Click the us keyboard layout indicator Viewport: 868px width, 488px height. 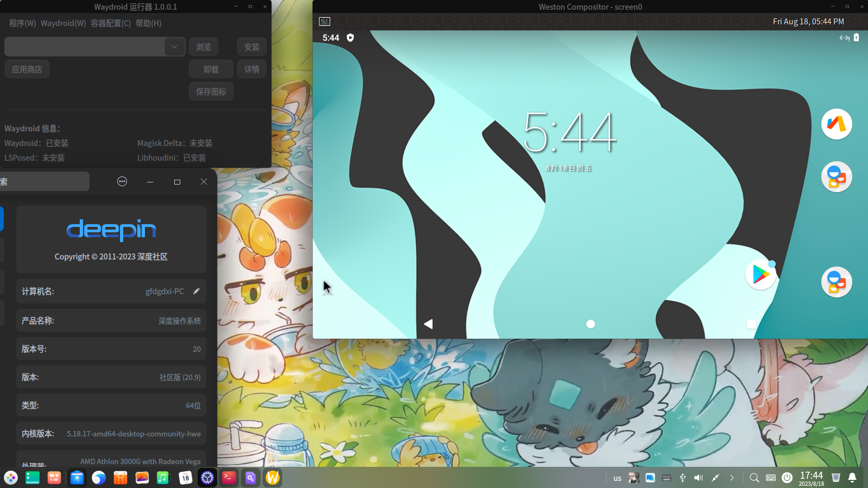pos(617,478)
